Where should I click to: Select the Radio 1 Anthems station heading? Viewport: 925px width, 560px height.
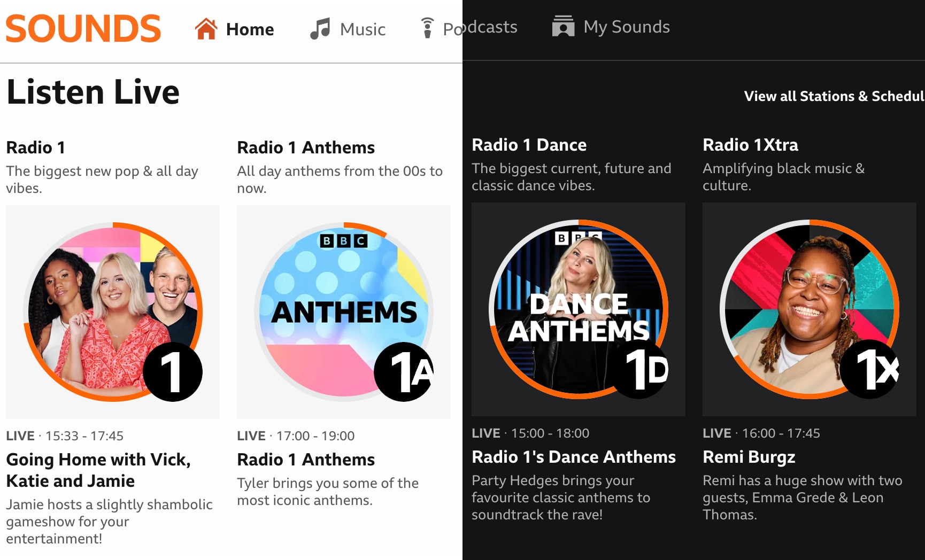(x=306, y=147)
